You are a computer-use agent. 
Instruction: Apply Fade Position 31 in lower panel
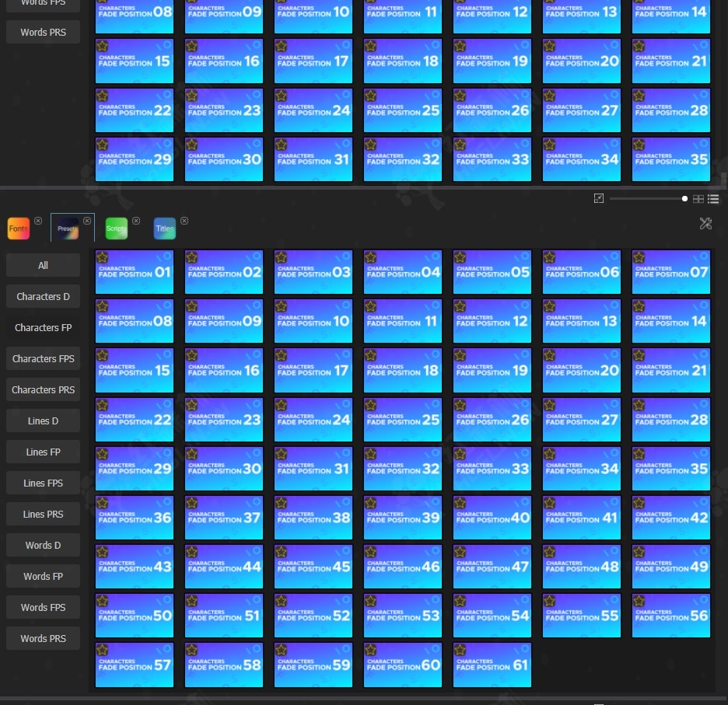pyautogui.click(x=313, y=469)
